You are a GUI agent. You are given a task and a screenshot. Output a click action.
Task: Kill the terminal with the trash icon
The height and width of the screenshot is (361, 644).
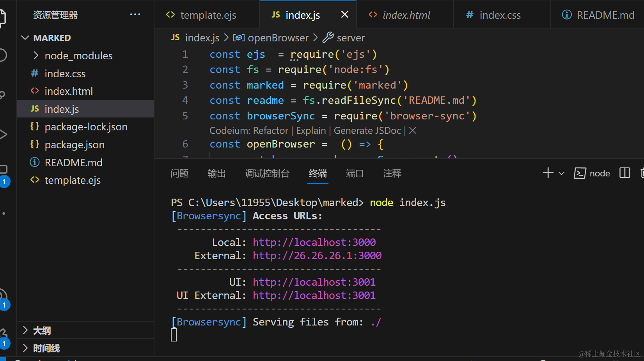tap(642, 173)
